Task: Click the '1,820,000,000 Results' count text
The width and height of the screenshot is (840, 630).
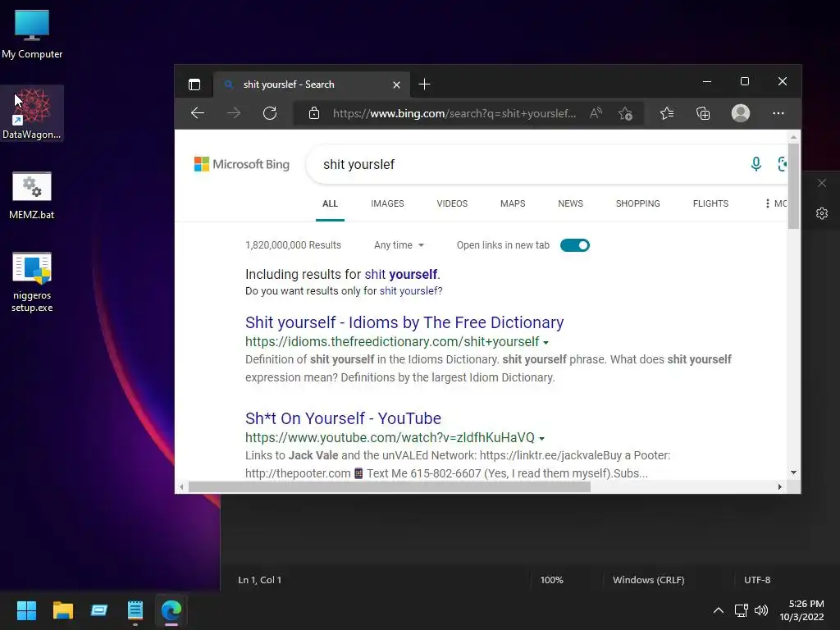Action: click(x=293, y=244)
